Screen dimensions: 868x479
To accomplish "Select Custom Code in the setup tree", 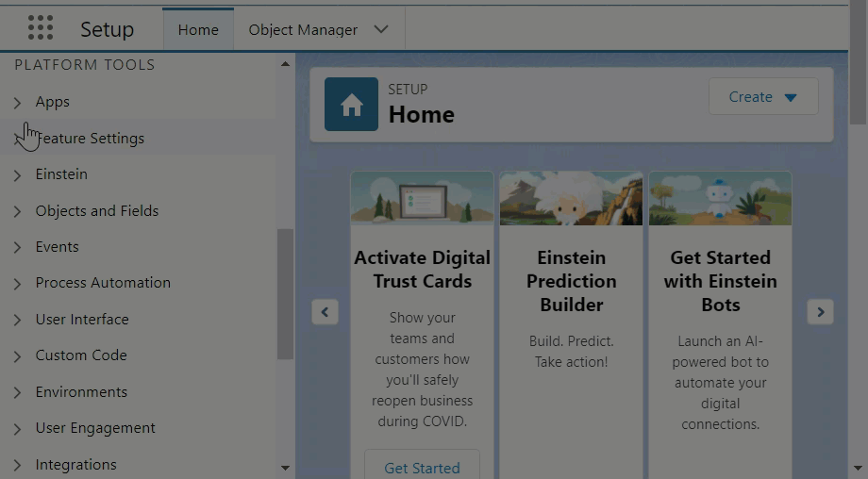I will [x=81, y=355].
